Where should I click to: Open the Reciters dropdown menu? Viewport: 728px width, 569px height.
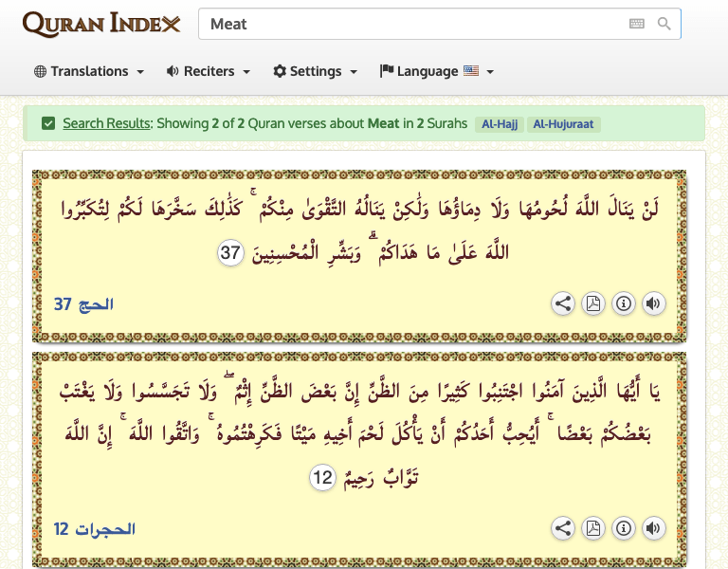[x=209, y=71]
